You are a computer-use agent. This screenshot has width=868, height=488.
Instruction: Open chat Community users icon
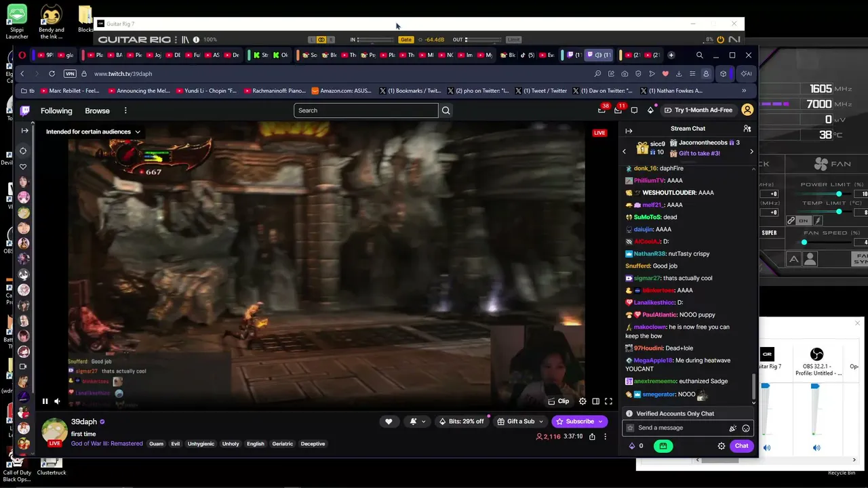[x=747, y=129]
